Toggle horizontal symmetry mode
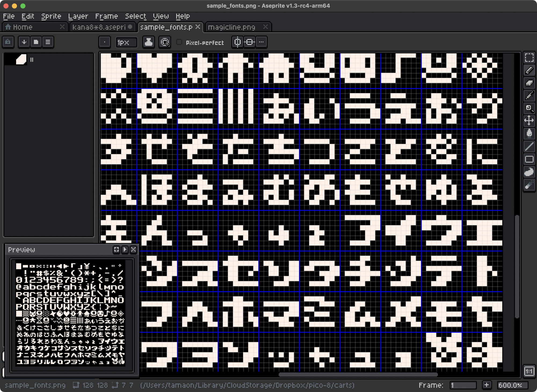Screen dimensions: 537x392 coord(238,42)
